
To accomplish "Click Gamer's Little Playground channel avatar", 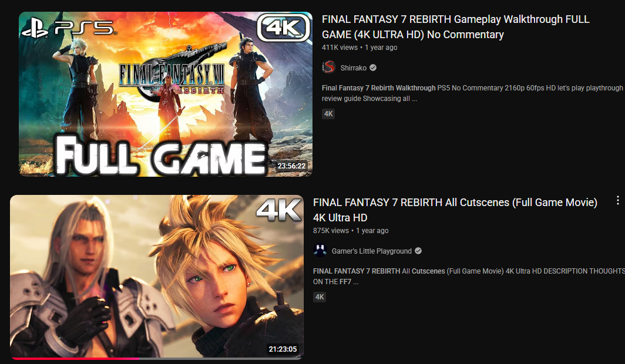I will point(320,251).
